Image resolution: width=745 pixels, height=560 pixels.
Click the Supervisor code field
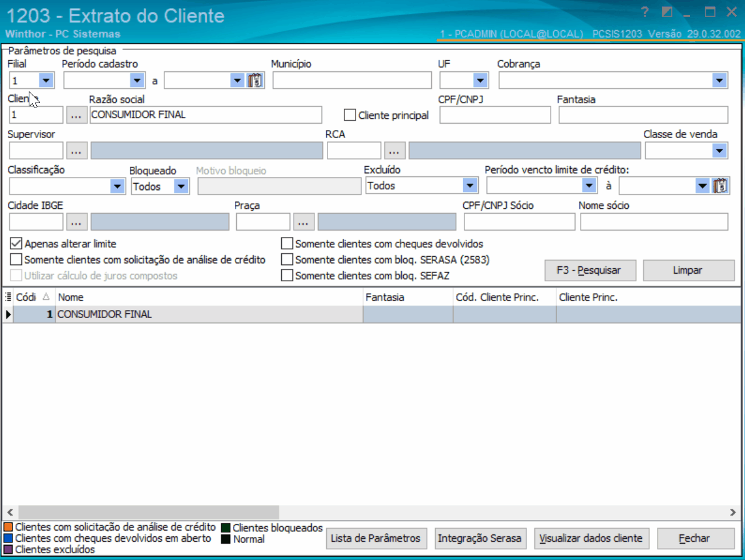pos(36,151)
